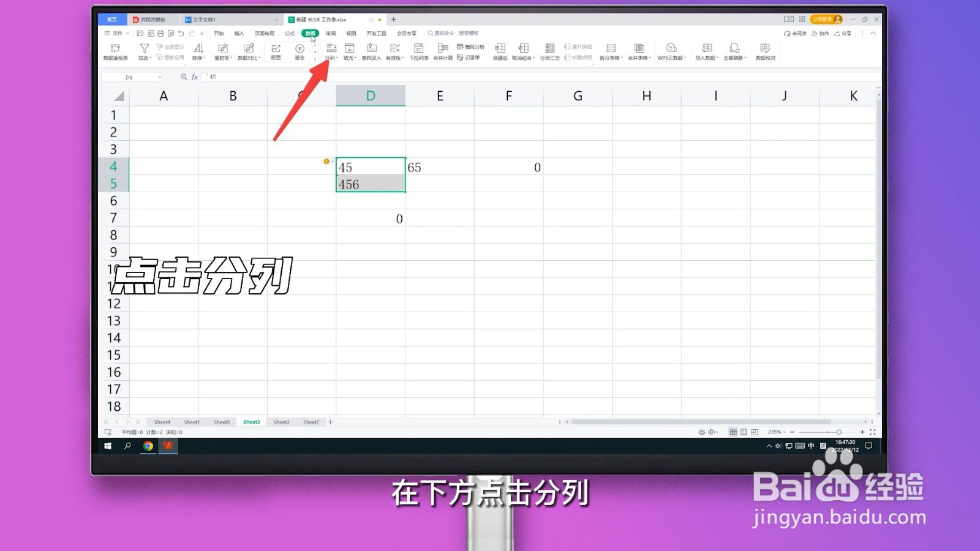Click the zoom in plus button
This screenshot has height=551, width=980.
coord(862,432)
